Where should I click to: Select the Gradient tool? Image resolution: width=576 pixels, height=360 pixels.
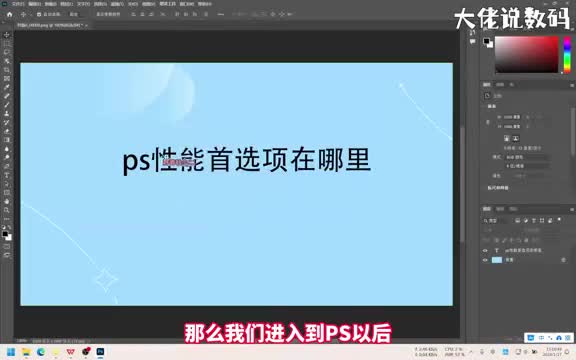coord(7,140)
